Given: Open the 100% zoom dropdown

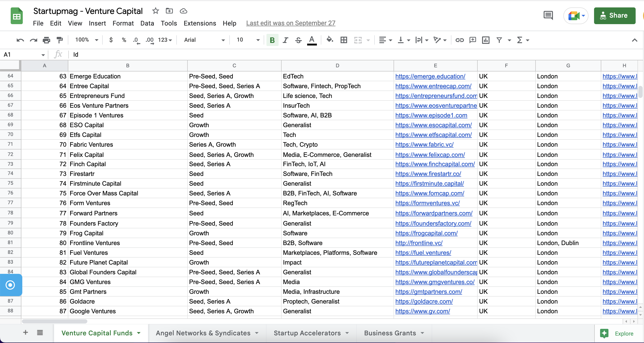Looking at the screenshot, I should coord(86,40).
